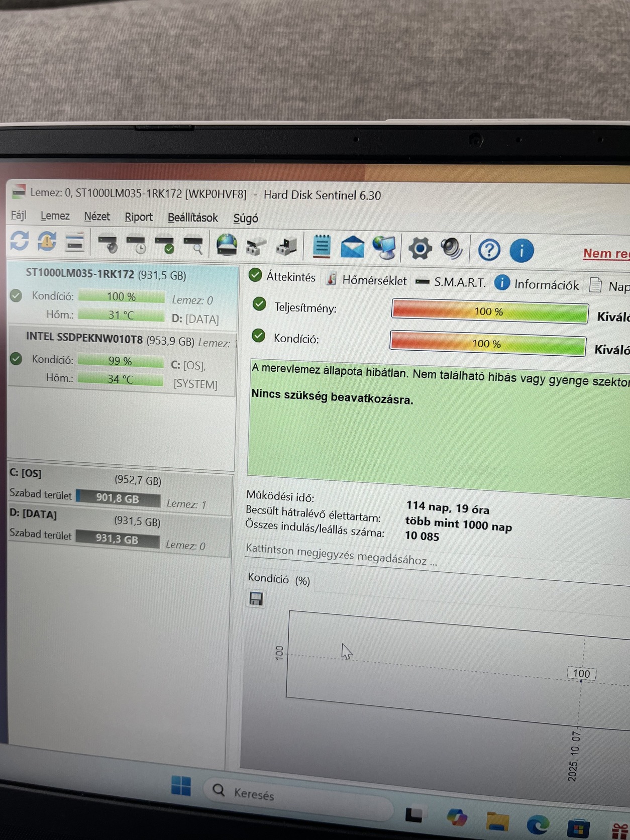Click the monitor with globe toolbar icon
The width and height of the screenshot is (630, 840).
[x=385, y=248]
